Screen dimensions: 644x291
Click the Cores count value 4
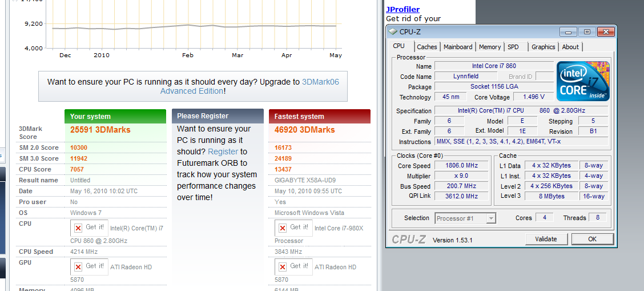[x=544, y=218]
